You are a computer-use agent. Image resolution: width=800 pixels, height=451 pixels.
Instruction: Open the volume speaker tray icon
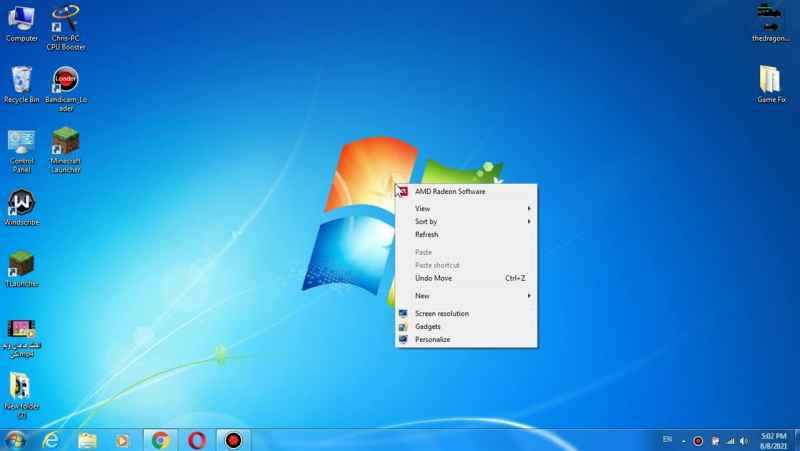click(x=744, y=441)
